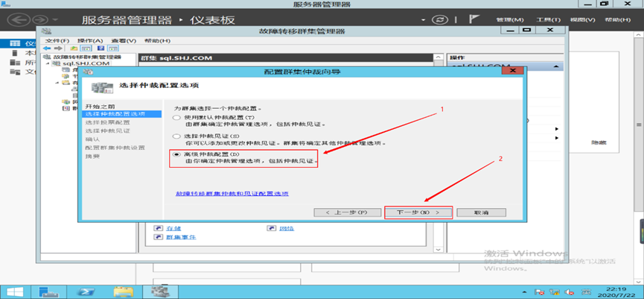Select the file services icon in the sidebar
This screenshot has width=644, height=299.
[15, 72]
